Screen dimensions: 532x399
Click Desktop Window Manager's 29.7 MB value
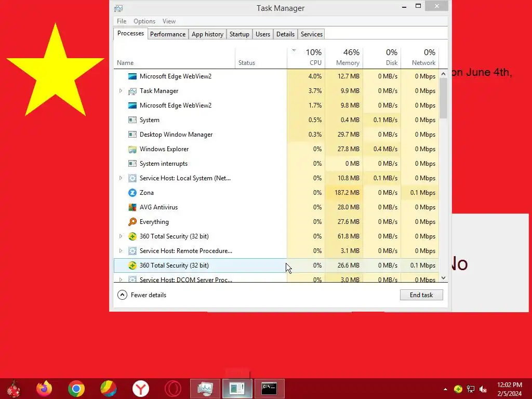349,135
